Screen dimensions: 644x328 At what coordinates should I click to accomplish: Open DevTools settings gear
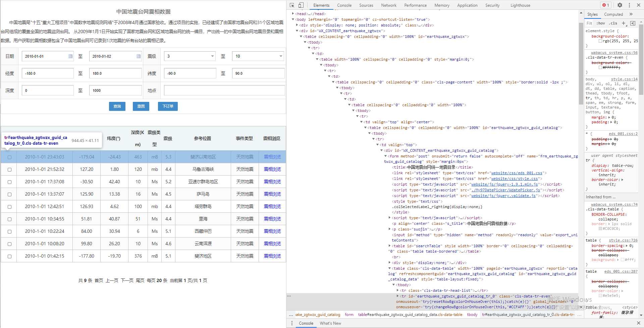620,5
